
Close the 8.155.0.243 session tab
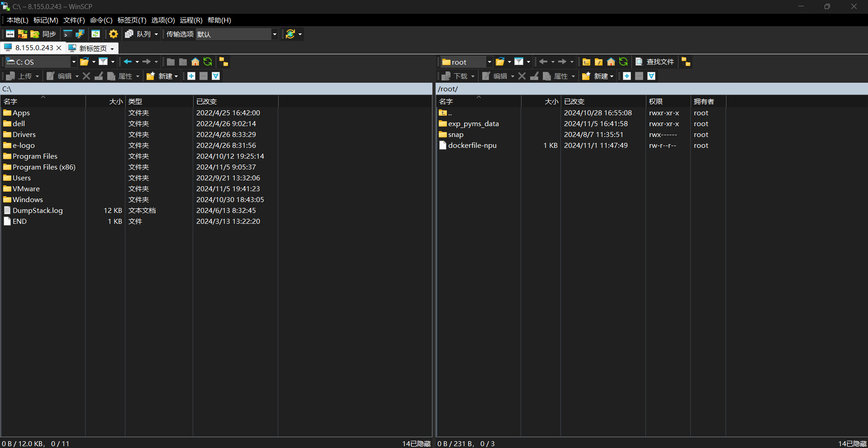click(59, 47)
